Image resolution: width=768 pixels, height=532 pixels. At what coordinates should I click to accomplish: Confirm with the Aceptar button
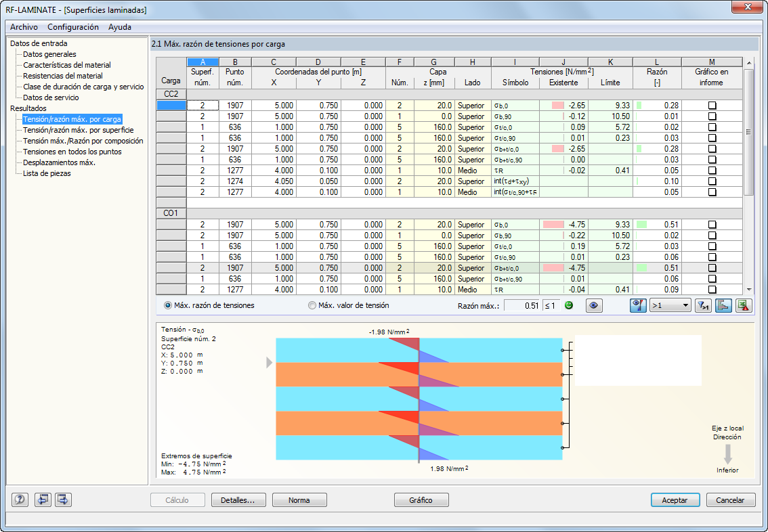click(675, 500)
